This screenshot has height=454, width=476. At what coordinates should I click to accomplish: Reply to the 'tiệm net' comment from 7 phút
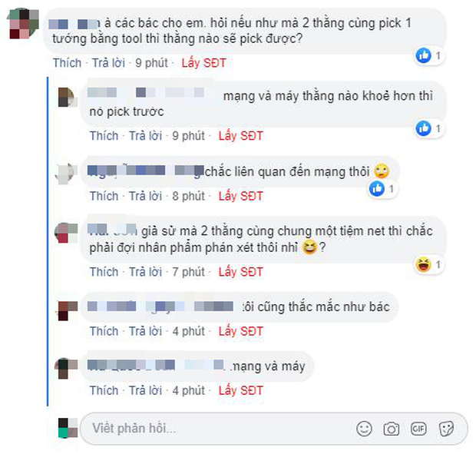coord(145,272)
